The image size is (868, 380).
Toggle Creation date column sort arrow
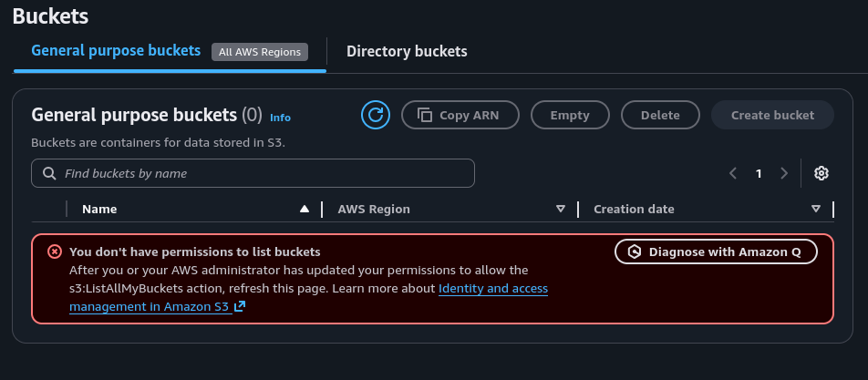(816, 209)
